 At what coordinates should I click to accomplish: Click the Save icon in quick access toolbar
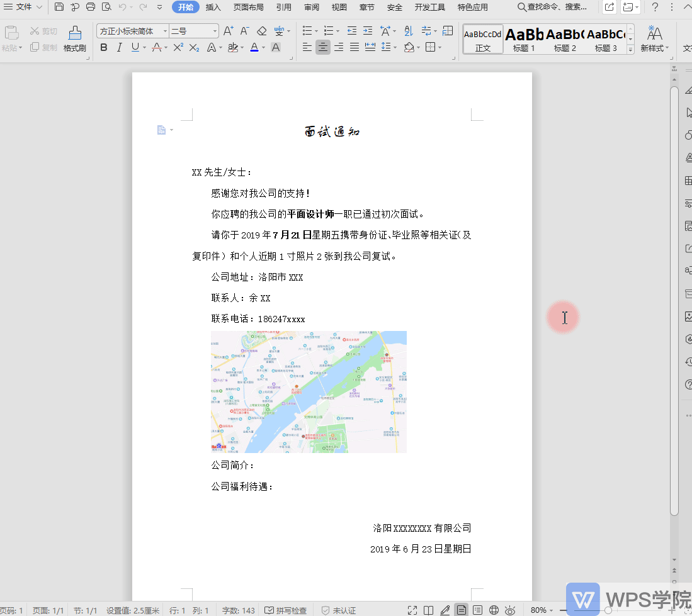pos(59,8)
